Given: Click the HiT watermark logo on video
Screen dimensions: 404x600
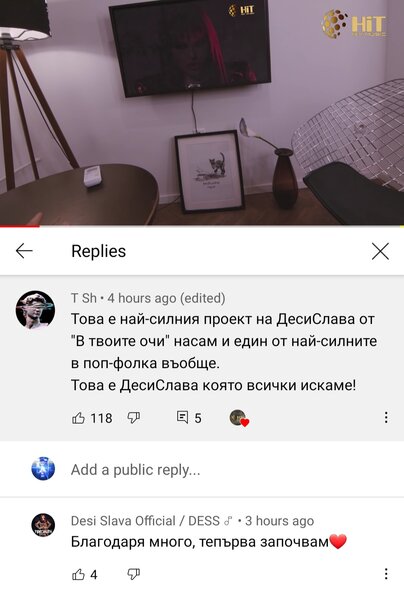Looking at the screenshot, I should coord(354,24).
